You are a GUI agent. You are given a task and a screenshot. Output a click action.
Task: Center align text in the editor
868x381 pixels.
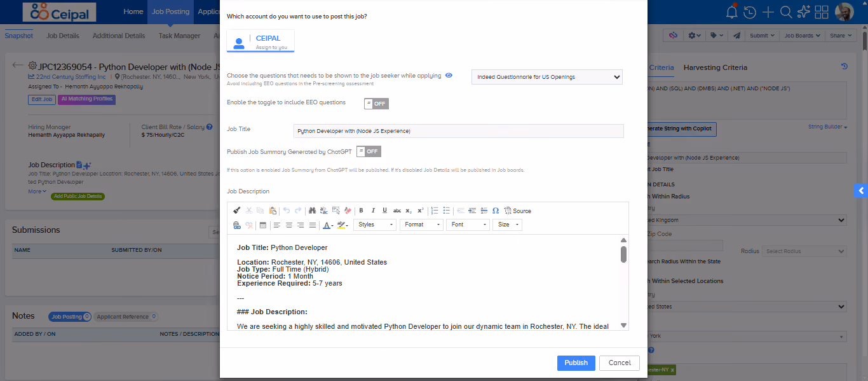click(289, 225)
